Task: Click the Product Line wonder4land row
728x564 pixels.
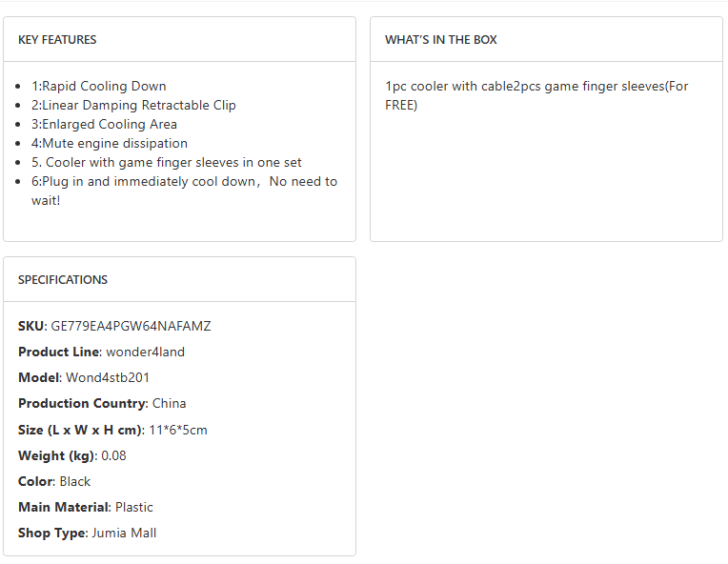Action: [x=102, y=352]
